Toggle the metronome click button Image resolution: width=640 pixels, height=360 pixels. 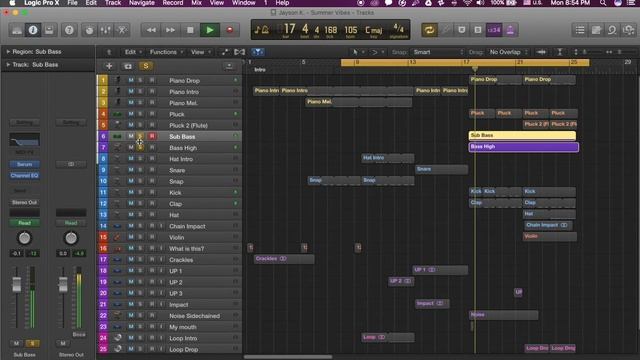[x=510, y=30]
